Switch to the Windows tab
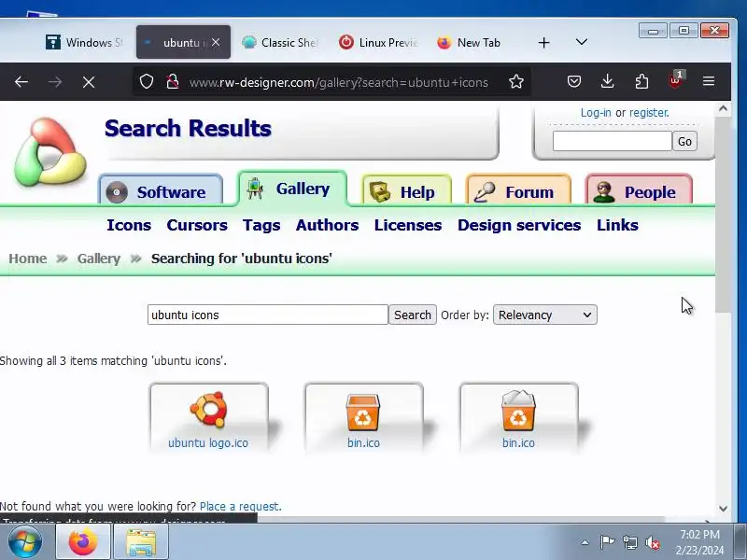Image resolution: width=747 pixels, height=560 pixels. coord(84,42)
